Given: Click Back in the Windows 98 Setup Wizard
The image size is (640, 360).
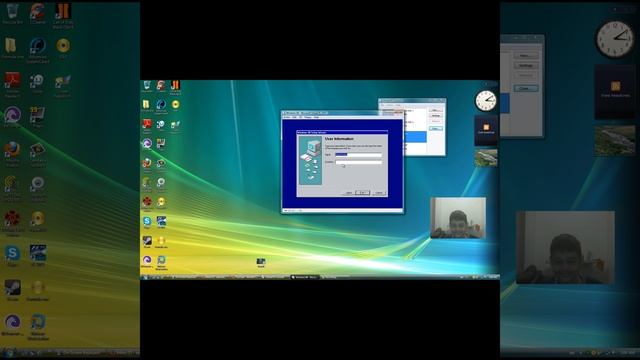Looking at the screenshot, I should pyautogui.click(x=347, y=193).
